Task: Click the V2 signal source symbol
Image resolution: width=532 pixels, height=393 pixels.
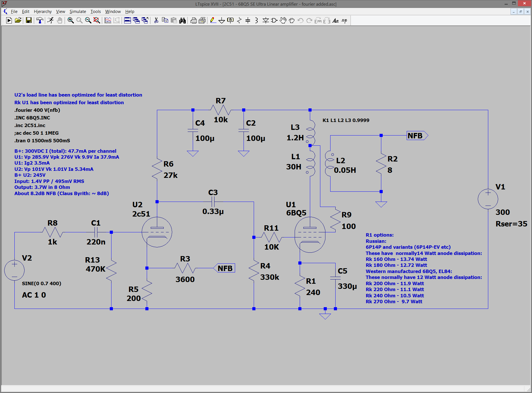Action: (14, 270)
